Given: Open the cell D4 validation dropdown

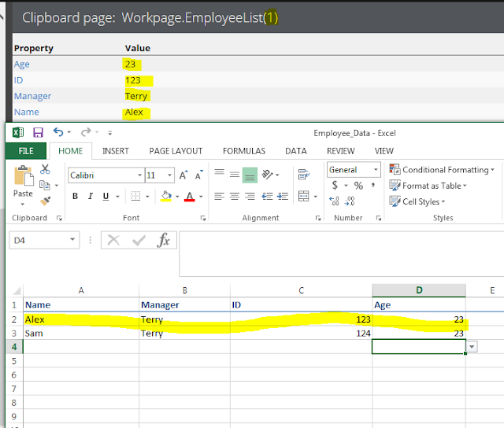Looking at the screenshot, I should tap(472, 347).
